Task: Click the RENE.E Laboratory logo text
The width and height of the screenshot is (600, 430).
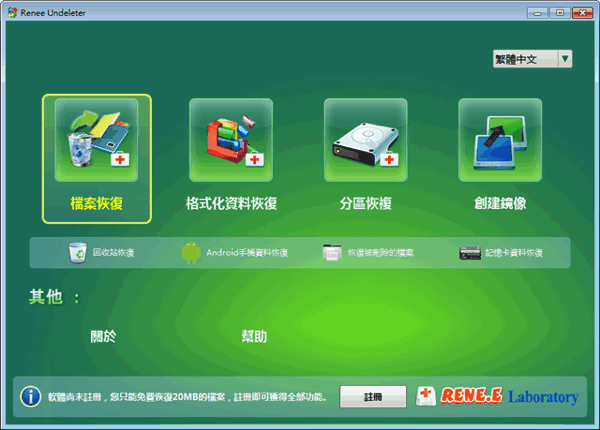Action: pyautogui.click(x=510, y=396)
